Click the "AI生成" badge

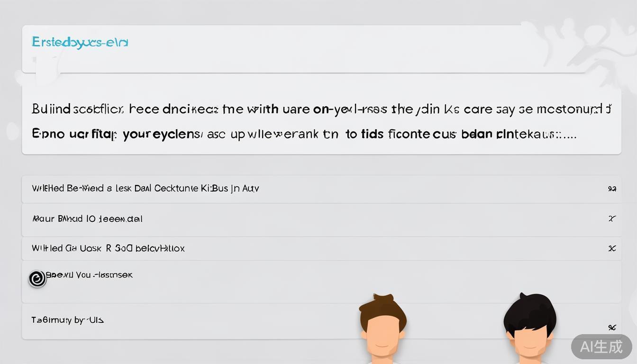click(601, 346)
